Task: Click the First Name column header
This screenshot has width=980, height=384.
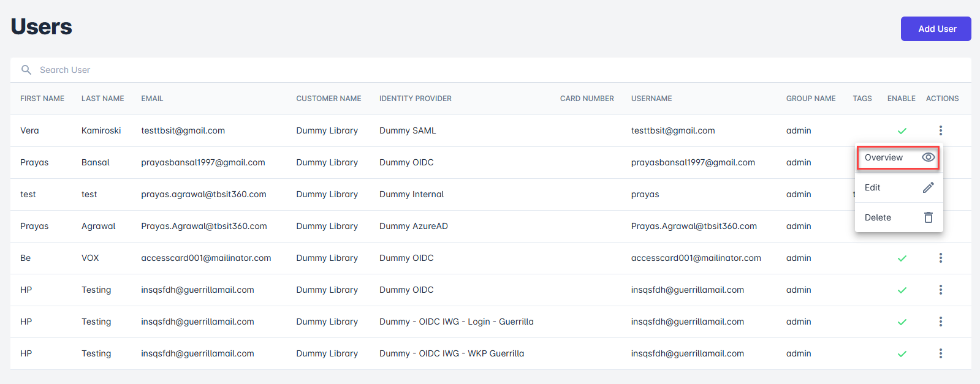Action: [42, 99]
